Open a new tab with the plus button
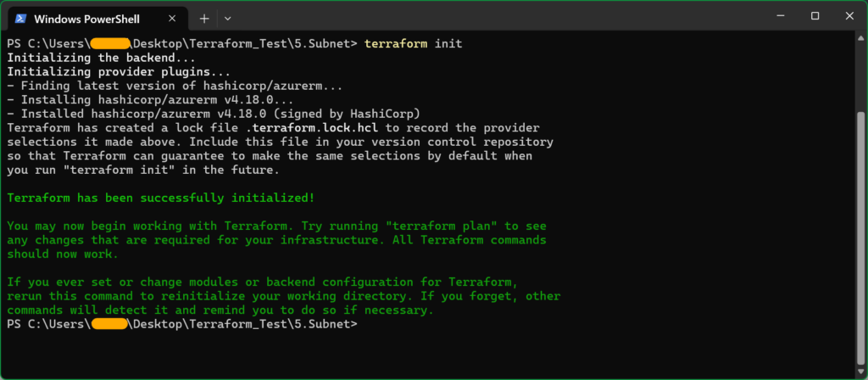The width and height of the screenshot is (868, 380). (x=204, y=19)
